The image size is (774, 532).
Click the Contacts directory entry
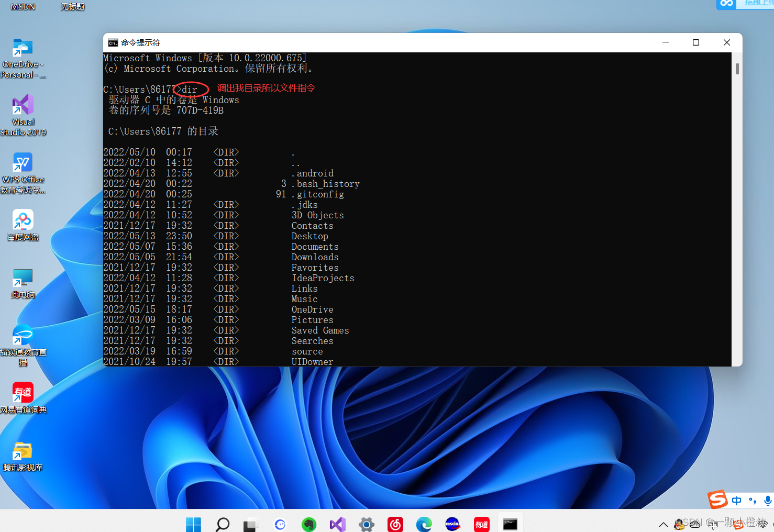coord(313,226)
